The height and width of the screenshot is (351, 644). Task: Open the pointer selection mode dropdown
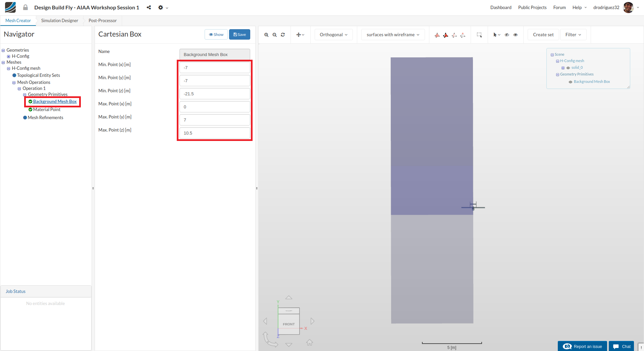[497, 35]
